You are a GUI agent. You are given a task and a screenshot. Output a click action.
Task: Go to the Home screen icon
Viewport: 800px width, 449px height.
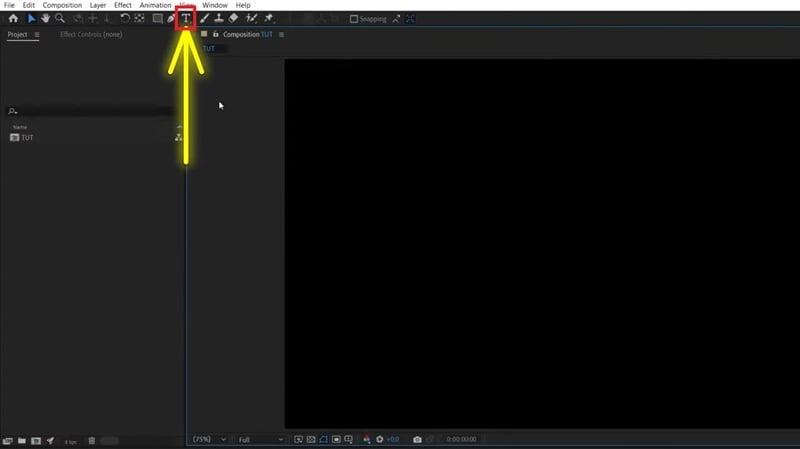13,18
